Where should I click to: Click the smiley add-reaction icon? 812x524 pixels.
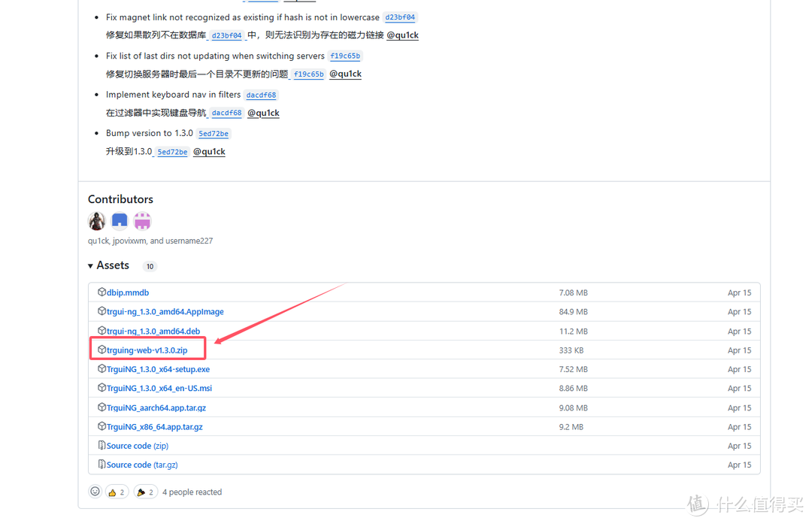coord(95,492)
